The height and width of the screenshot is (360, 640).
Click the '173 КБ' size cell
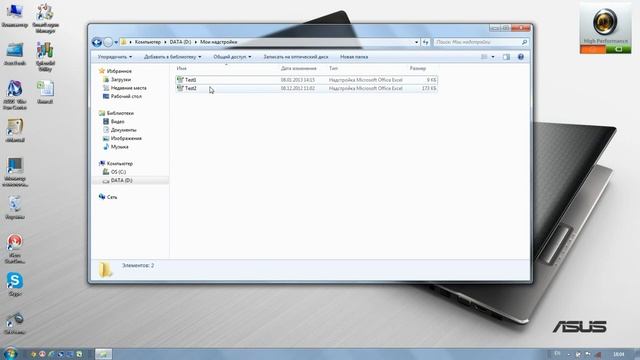(x=429, y=88)
